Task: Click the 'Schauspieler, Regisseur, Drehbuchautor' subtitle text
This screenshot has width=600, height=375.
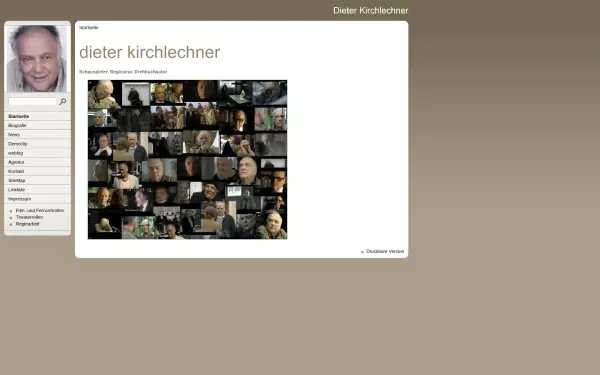Action: coord(123,72)
